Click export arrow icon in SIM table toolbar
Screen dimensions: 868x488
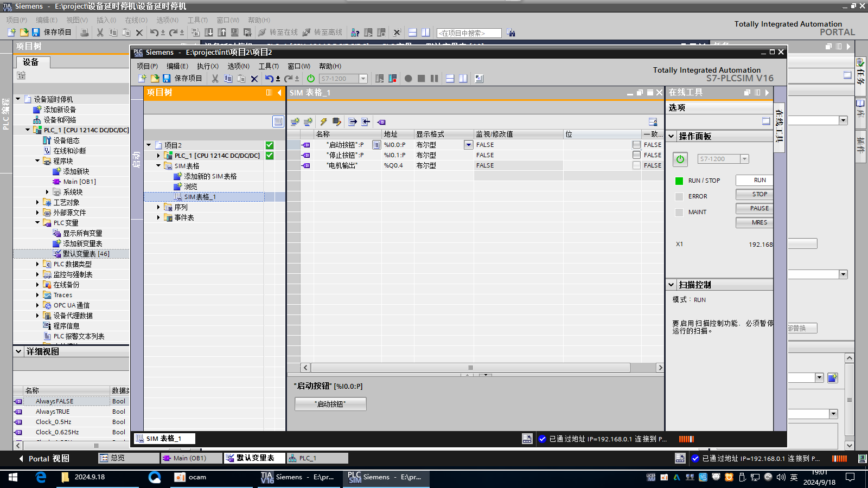click(353, 122)
